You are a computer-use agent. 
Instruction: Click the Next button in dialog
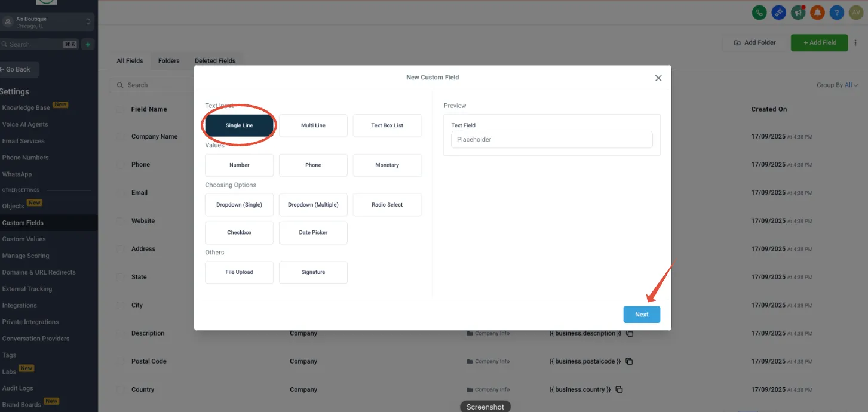click(x=642, y=314)
